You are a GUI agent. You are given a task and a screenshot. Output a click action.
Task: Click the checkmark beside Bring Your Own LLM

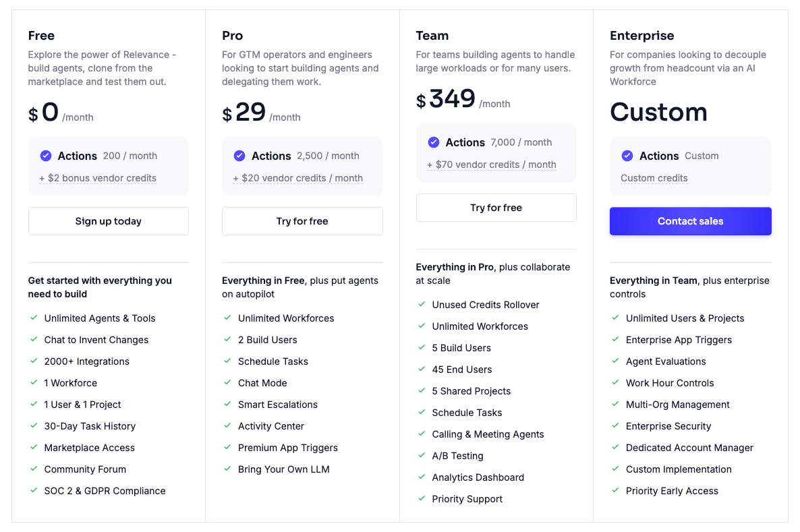(227, 469)
